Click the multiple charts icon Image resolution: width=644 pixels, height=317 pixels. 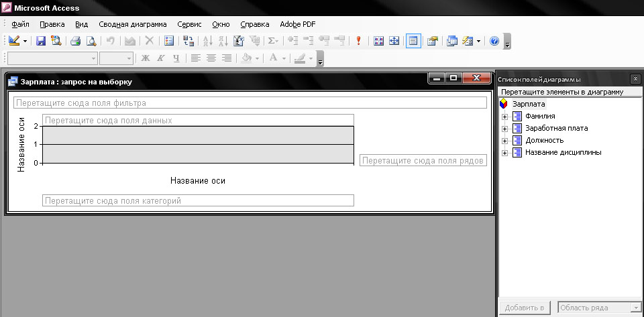[x=378, y=41]
